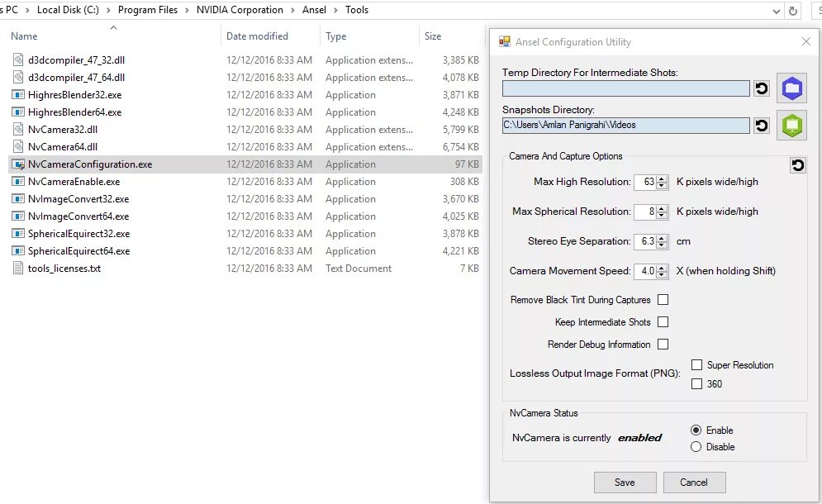This screenshot has width=822, height=504.
Task: Click the d3dcompiler_47_32.dll file icon
Action: coord(18,59)
